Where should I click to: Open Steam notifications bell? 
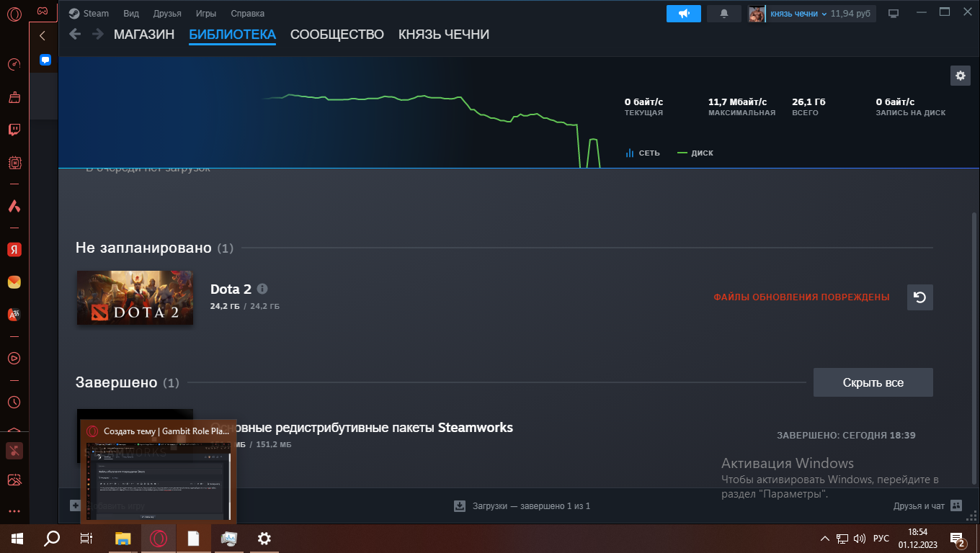point(724,14)
